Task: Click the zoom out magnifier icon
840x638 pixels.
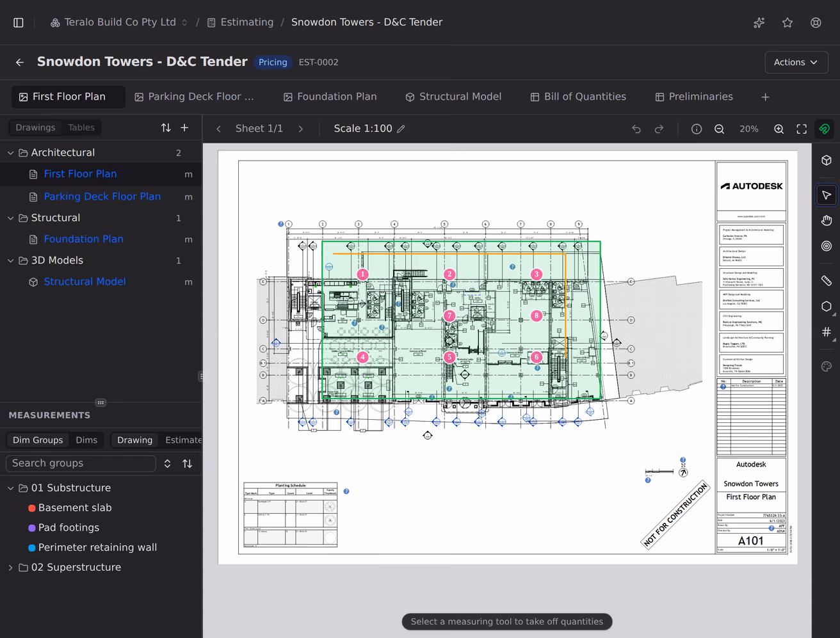Action: pyautogui.click(x=720, y=129)
